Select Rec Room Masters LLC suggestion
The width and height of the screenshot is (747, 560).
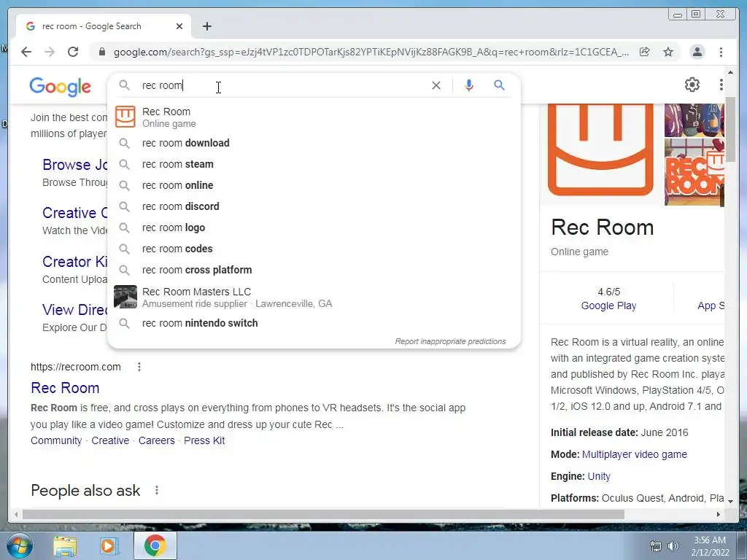(314, 297)
